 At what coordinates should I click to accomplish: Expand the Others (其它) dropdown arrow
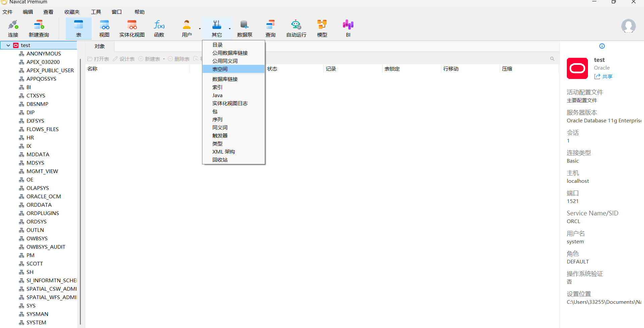pos(230,29)
